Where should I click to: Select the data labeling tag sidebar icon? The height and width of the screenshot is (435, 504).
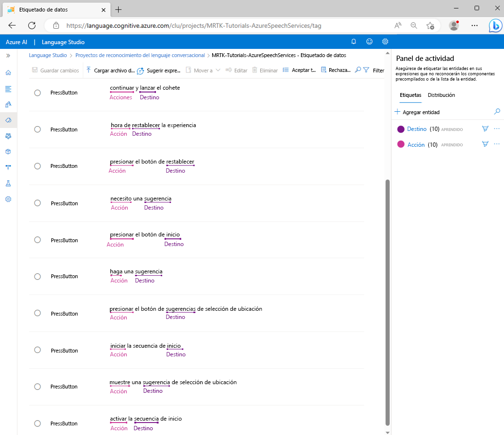pyautogui.click(x=8, y=120)
